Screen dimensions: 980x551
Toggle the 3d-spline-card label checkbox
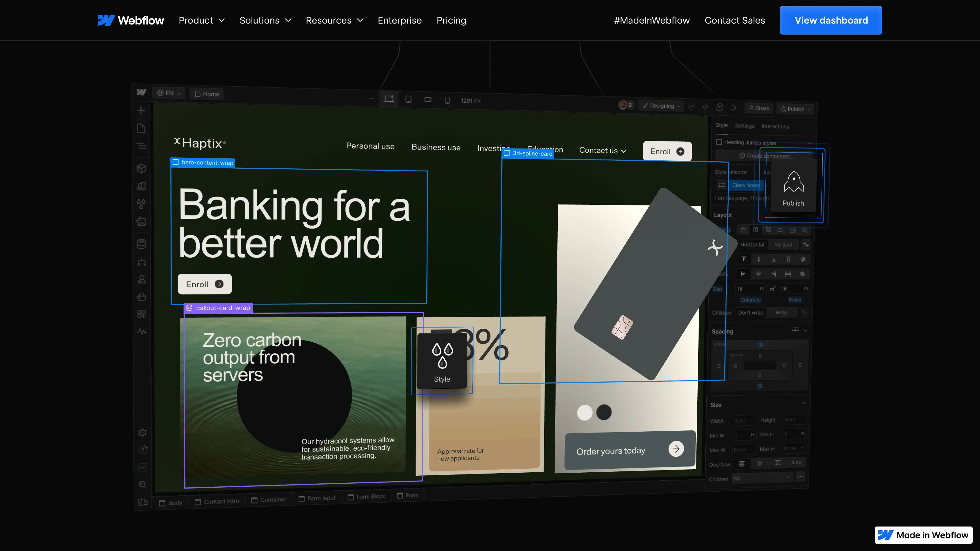coord(507,153)
